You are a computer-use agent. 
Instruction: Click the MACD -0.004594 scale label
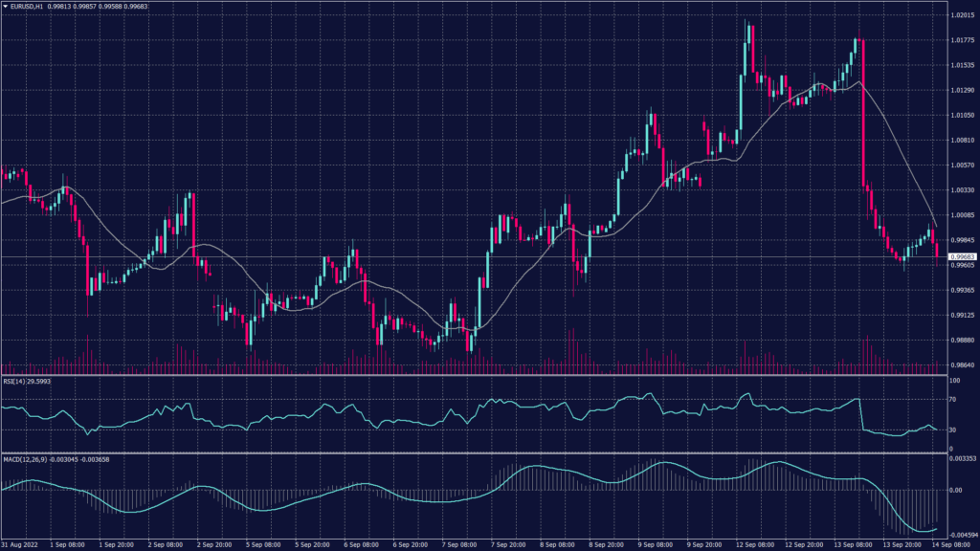[x=961, y=532]
